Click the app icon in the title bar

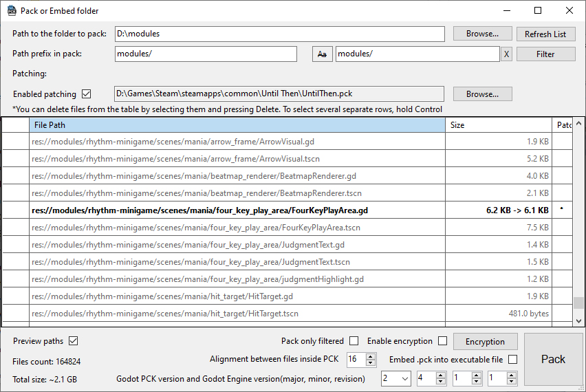pos(12,10)
